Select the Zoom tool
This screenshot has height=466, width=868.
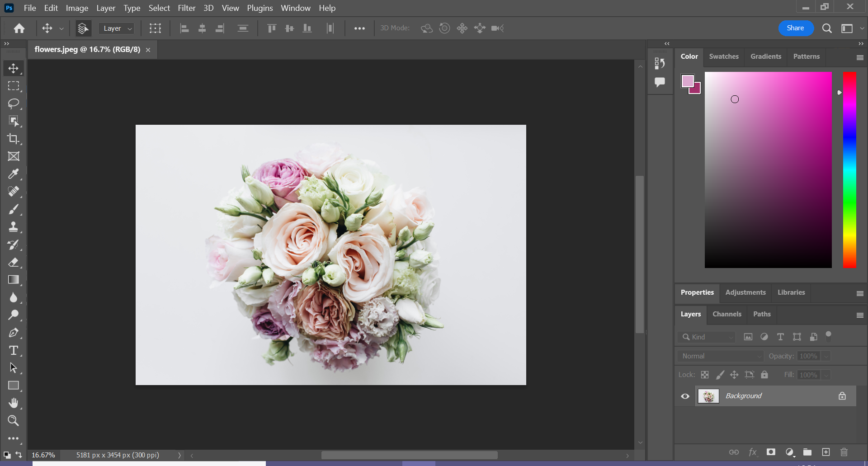tap(14, 421)
